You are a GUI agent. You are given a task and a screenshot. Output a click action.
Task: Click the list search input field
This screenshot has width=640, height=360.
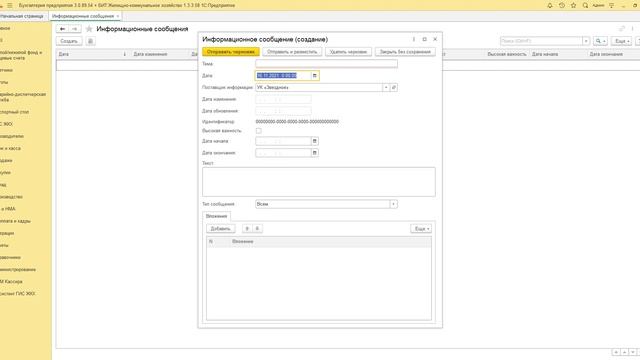click(x=541, y=41)
